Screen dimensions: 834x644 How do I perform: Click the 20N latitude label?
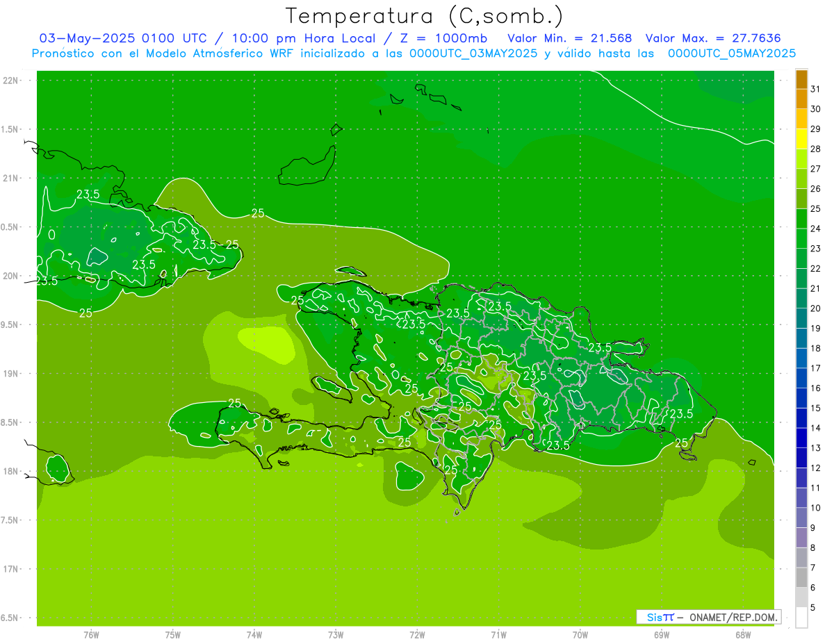11,276
